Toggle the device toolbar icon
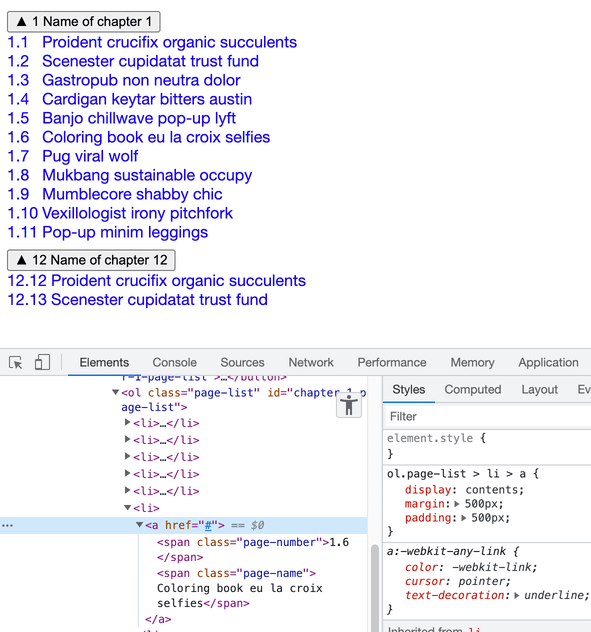591x632 pixels. 42,362
